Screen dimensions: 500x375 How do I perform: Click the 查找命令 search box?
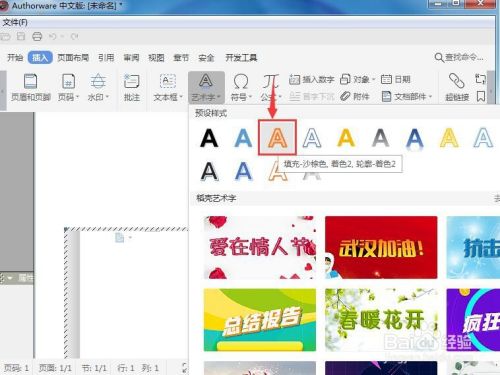tap(459, 57)
